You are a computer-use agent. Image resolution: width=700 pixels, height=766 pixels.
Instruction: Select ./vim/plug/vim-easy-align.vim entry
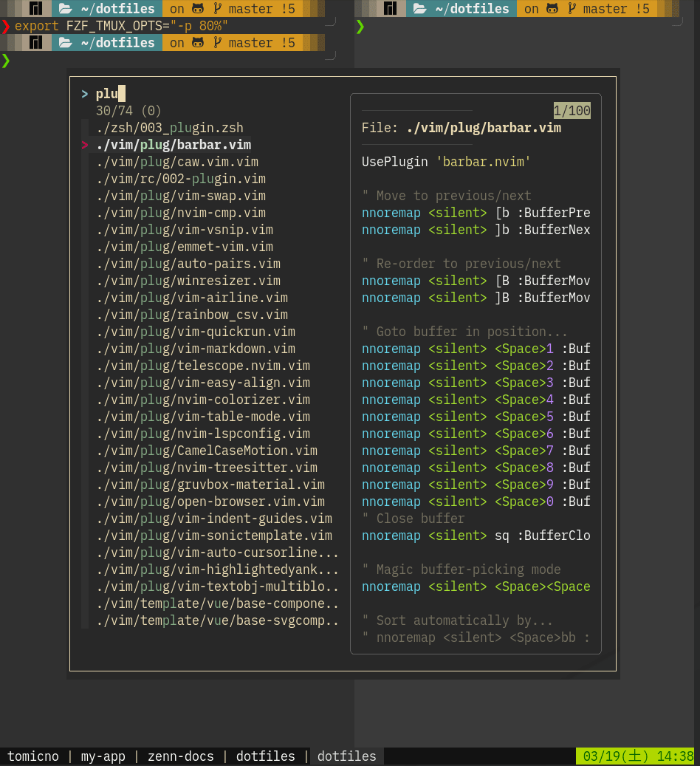click(x=203, y=383)
